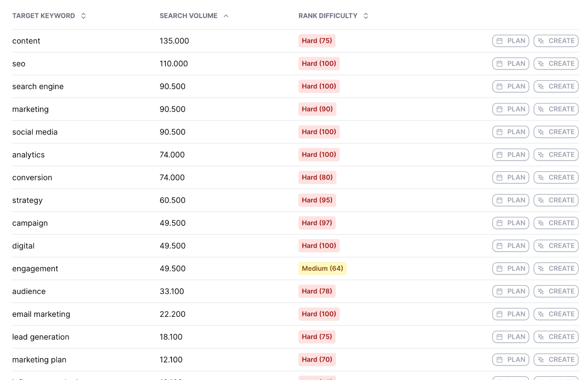Viewport: 588px width, 380px height.
Task: Select the audience keyword text
Action: coord(29,291)
